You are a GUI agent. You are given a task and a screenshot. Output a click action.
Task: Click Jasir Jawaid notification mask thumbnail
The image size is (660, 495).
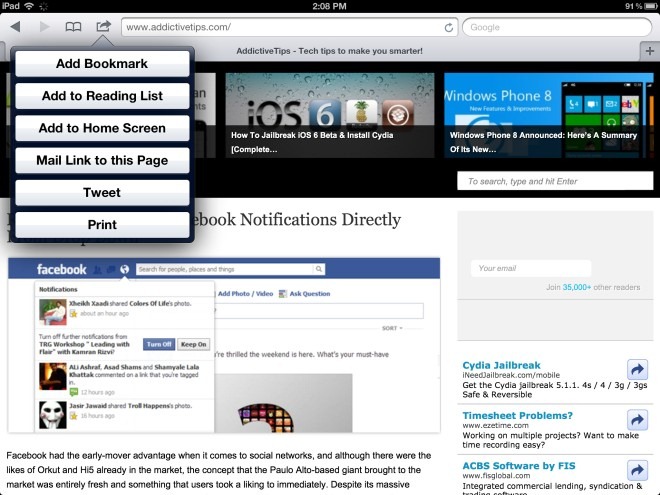[53, 415]
